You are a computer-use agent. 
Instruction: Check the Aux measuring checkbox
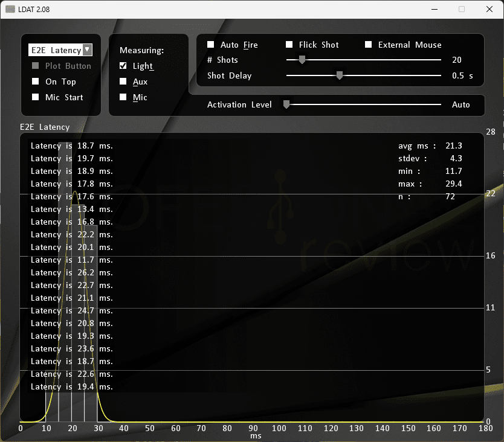[x=123, y=82]
